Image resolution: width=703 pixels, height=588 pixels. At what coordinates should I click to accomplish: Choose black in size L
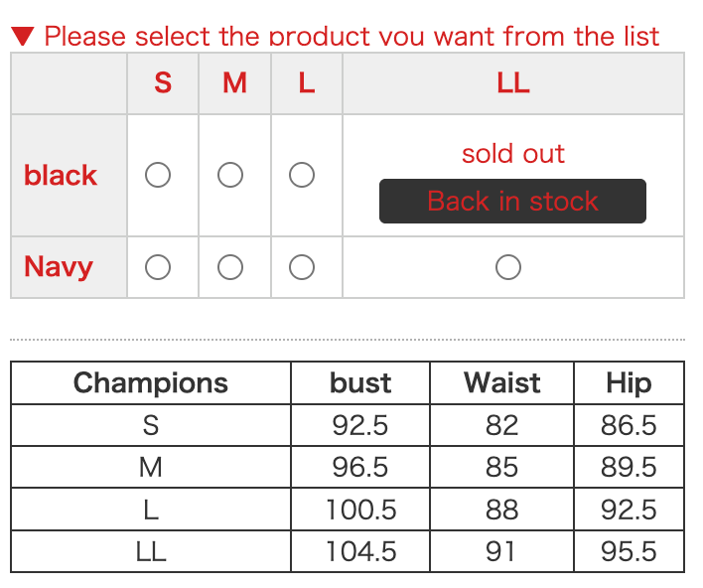[x=302, y=176]
